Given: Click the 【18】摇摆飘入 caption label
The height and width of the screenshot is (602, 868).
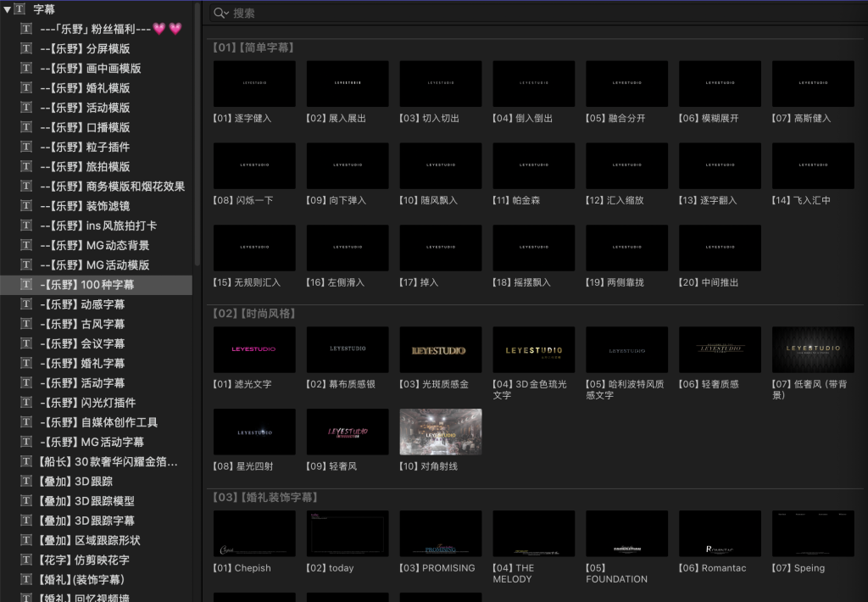Looking at the screenshot, I should 521,282.
